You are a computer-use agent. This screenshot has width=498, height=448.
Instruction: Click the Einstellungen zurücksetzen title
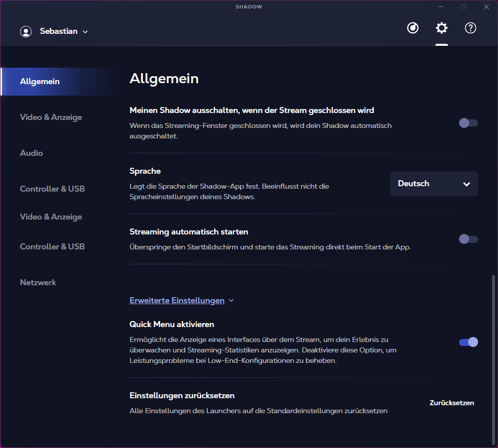pos(182,395)
